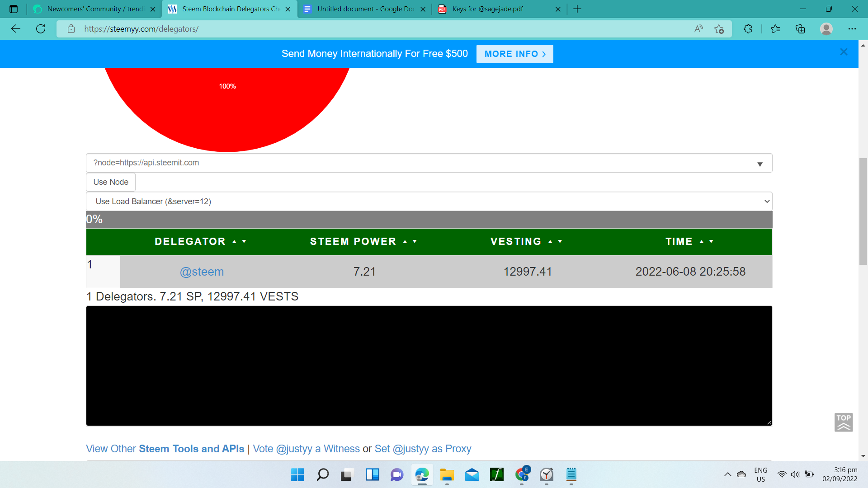The image size is (868, 488).
Task: Click the 7.21 steem power cell
Action: tap(364, 272)
